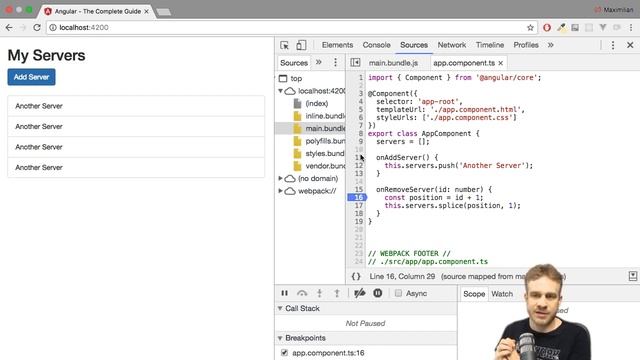640x360 pixels.
Task: Select the top frame in navigator
Action: tap(296, 78)
